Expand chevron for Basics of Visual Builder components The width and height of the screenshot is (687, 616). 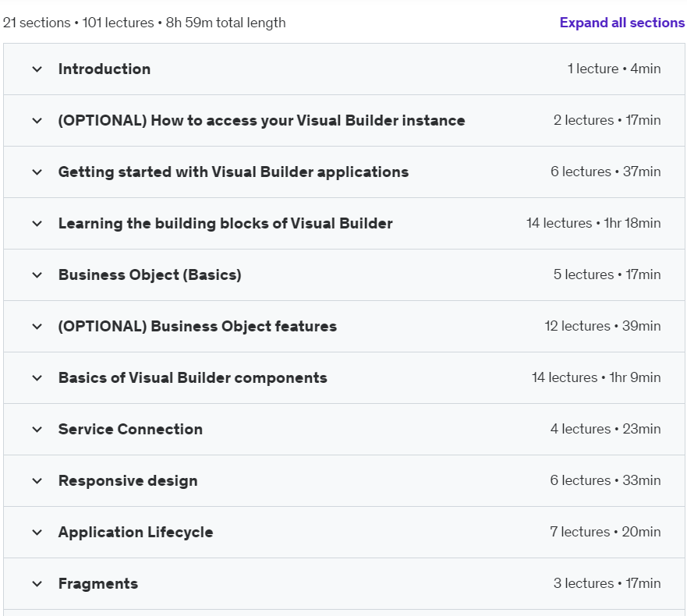click(x=37, y=377)
